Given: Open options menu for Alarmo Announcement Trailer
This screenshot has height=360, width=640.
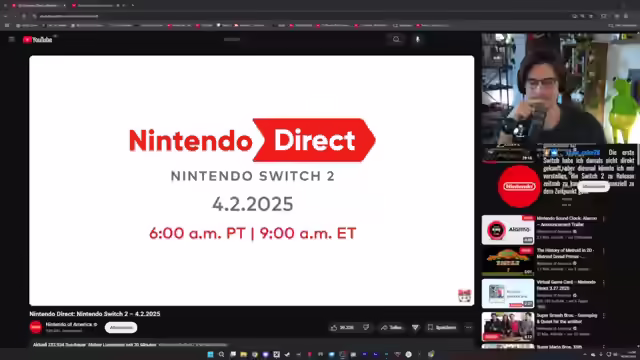Looking at the screenshot, I should click(x=604, y=219).
